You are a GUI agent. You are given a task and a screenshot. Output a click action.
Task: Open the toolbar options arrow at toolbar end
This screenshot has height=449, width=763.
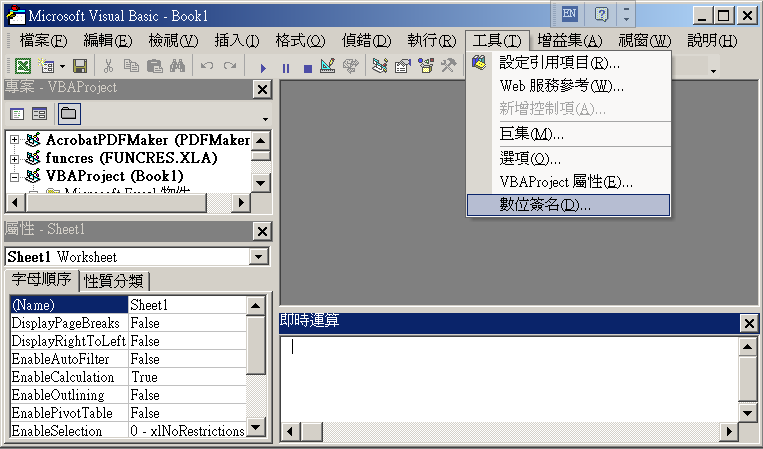point(713,71)
